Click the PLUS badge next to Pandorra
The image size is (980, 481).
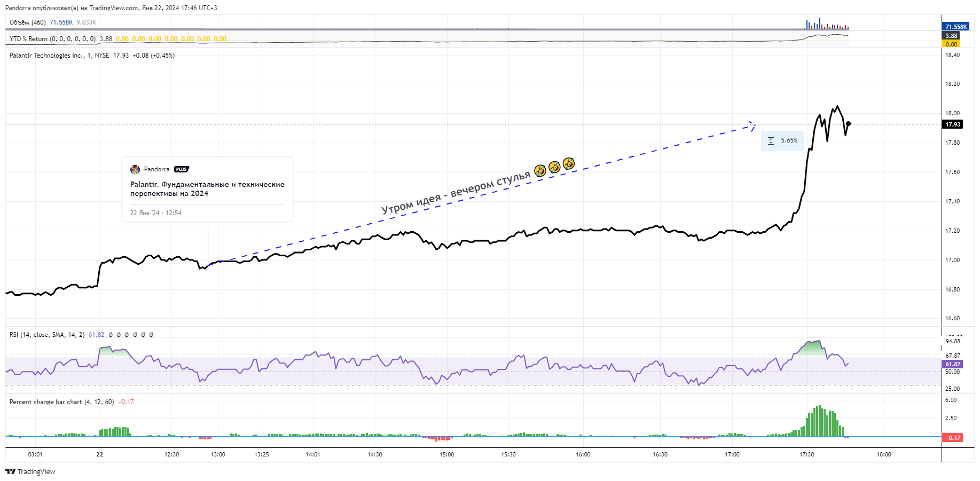tap(182, 169)
